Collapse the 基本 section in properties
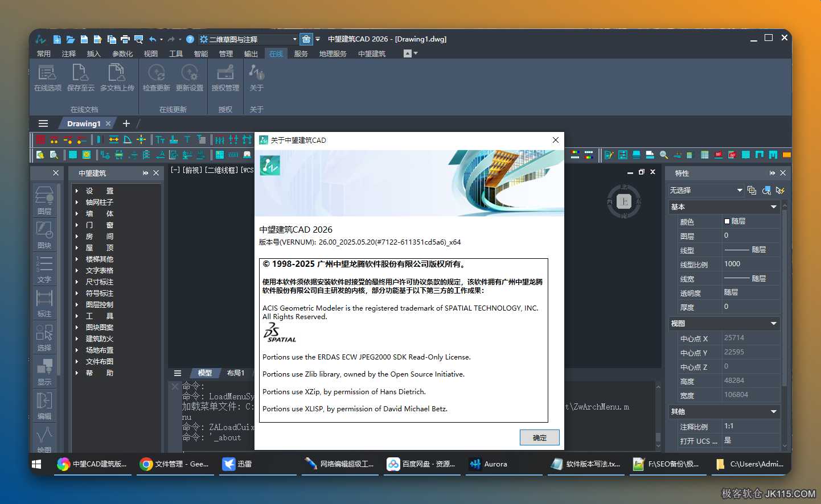The width and height of the screenshot is (821, 504). [x=774, y=207]
